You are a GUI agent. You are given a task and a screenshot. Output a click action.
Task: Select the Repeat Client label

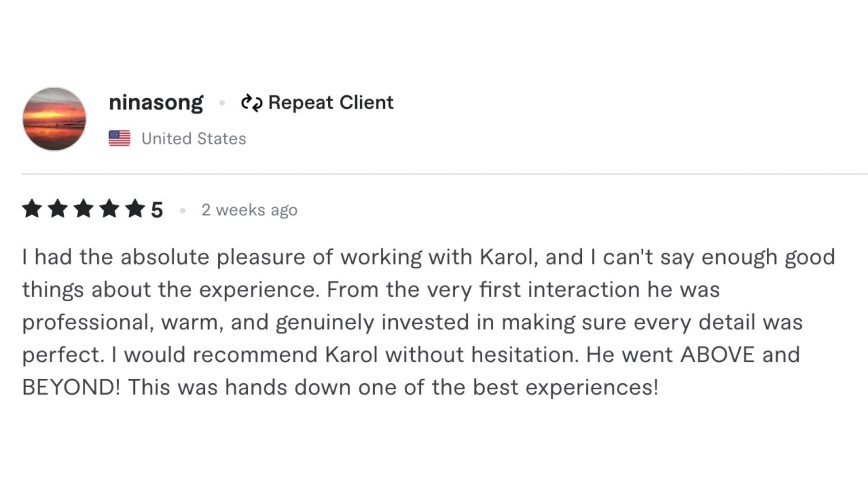(330, 103)
